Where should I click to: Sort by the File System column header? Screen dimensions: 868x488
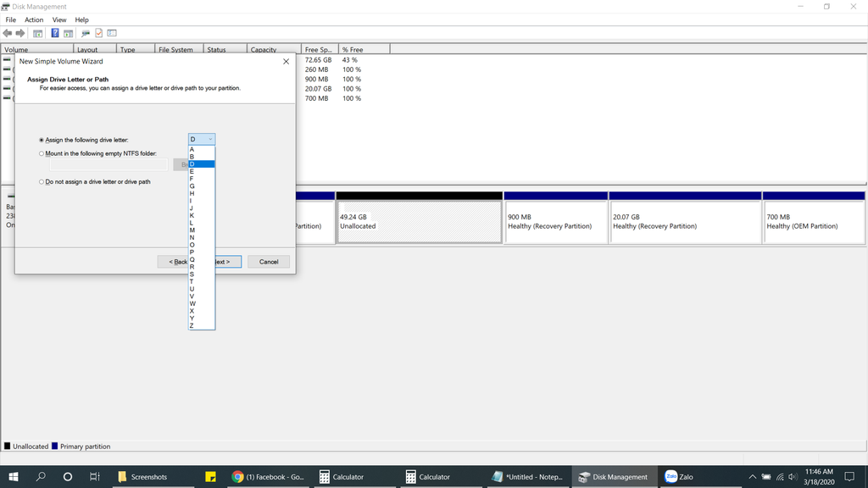(180, 49)
